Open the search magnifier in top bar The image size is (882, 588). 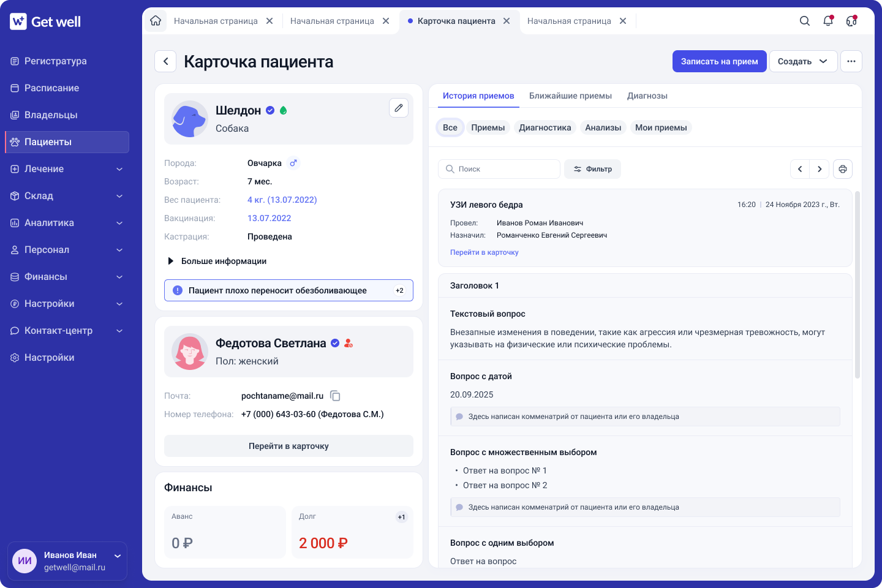click(805, 21)
